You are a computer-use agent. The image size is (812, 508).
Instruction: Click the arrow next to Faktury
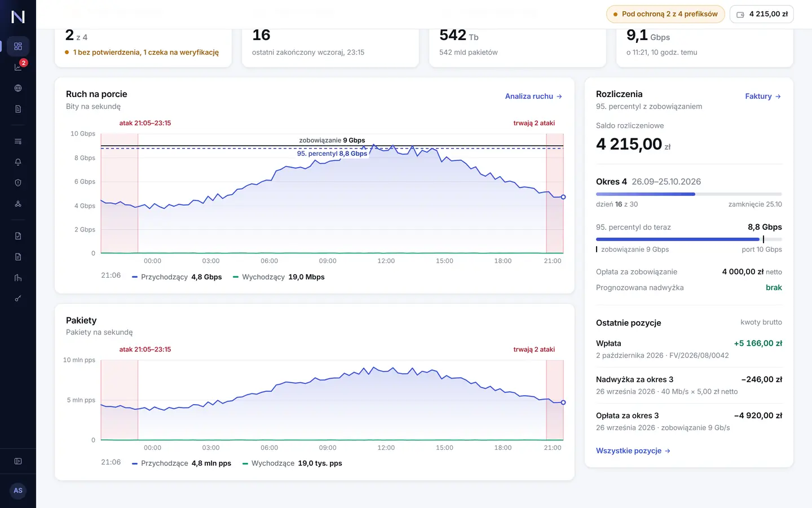pyautogui.click(x=778, y=97)
